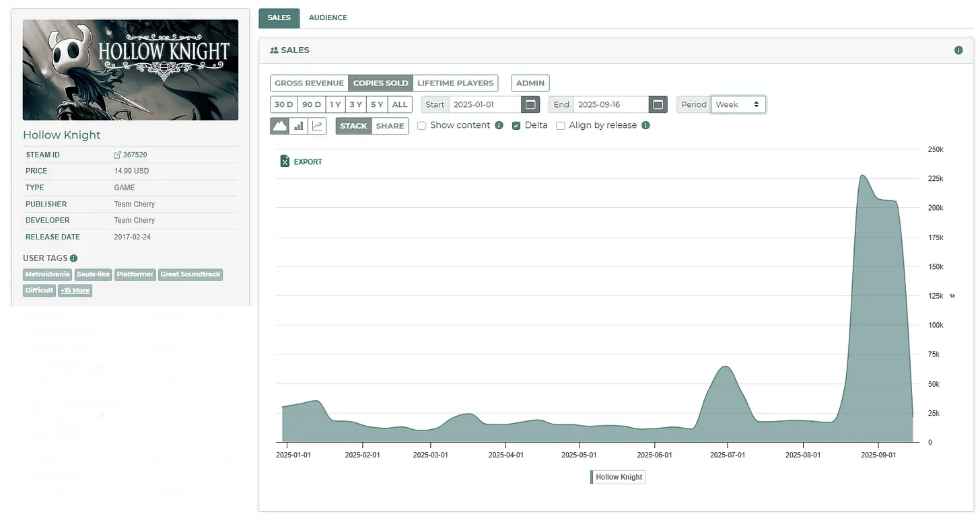This screenshot has height=526, width=980.
Task: Click the Export link
Action: tap(308, 162)
